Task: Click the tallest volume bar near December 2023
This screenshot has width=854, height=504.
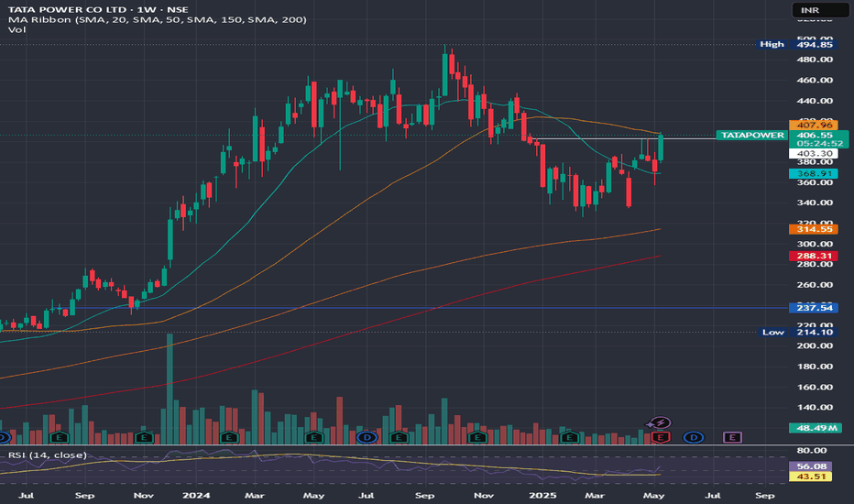Action: [x=170, y=389]
